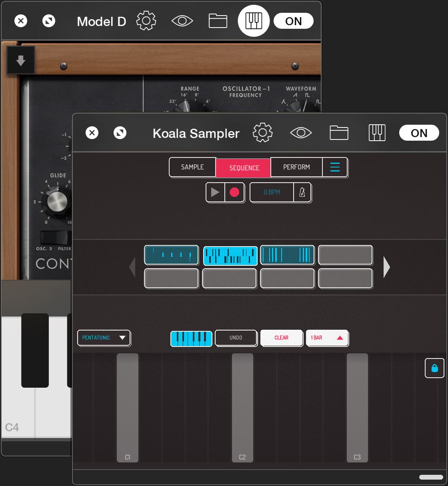Click the right arrow to show more sequences

click(386, 267)
